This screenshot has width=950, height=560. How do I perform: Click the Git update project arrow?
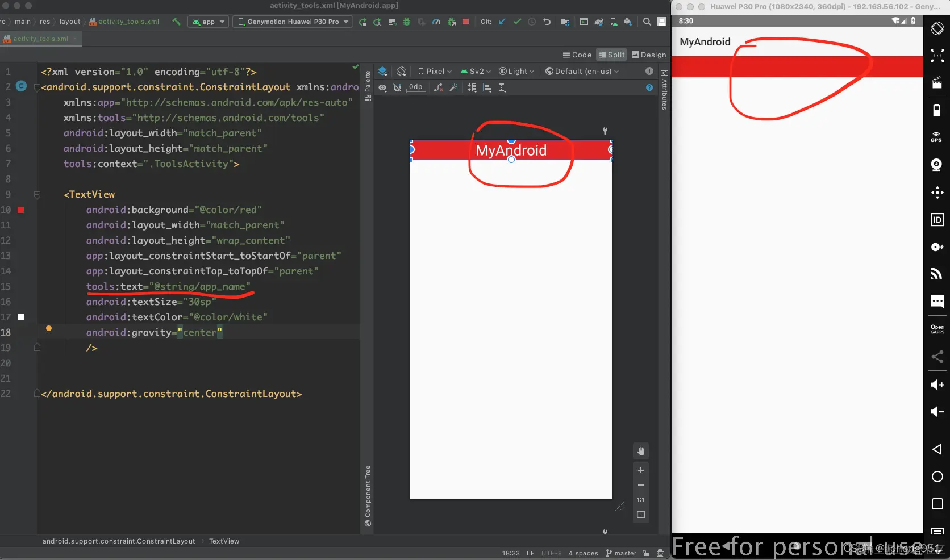click(x=502, y=22)
